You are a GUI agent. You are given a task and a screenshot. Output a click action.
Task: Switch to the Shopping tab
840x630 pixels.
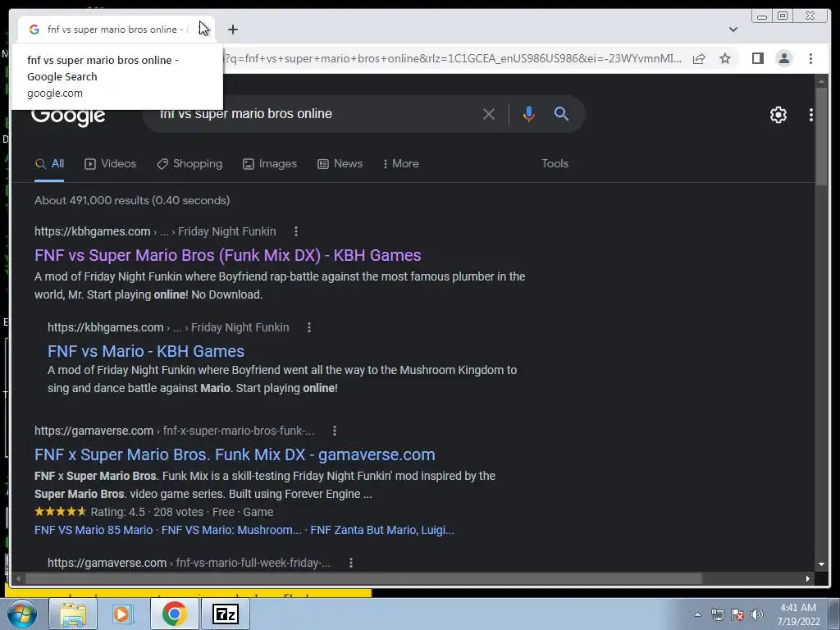point(189,164)
